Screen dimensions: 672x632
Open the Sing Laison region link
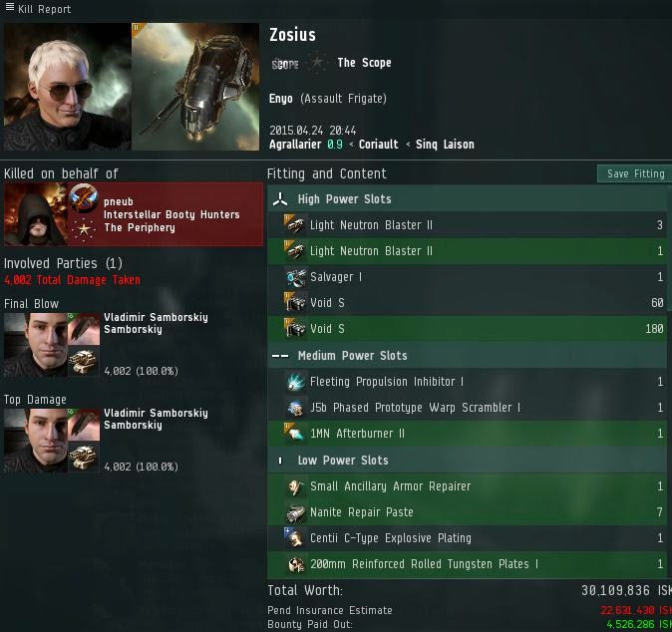(x=445, y=145)
